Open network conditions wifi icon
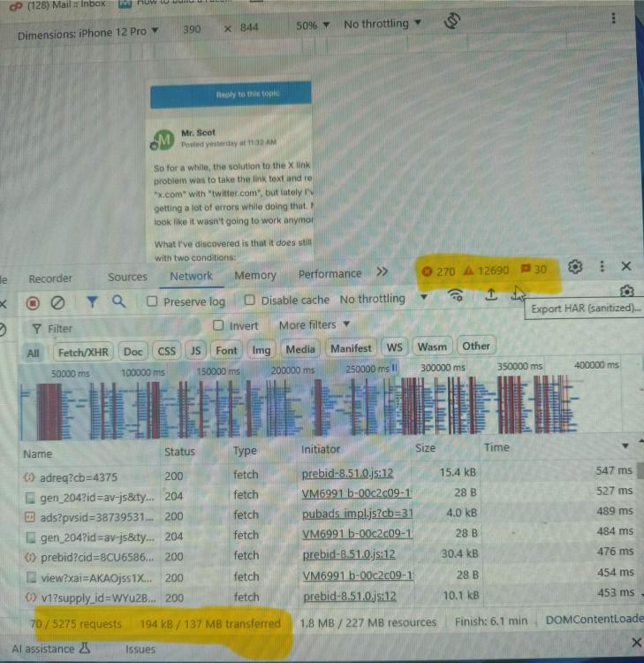Screen dimensions: 644x663 456,295
